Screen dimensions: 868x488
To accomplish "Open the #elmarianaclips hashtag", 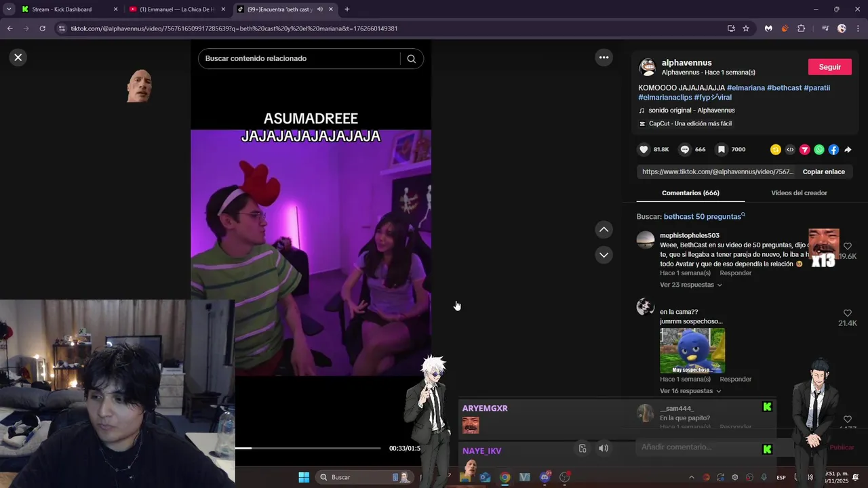I will click(665, 98).
